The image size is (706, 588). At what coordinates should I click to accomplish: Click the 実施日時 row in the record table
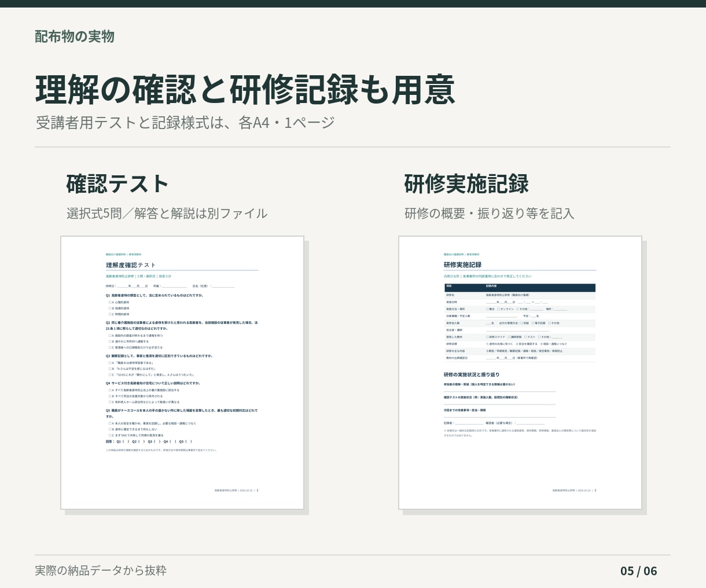pos(520,302)
